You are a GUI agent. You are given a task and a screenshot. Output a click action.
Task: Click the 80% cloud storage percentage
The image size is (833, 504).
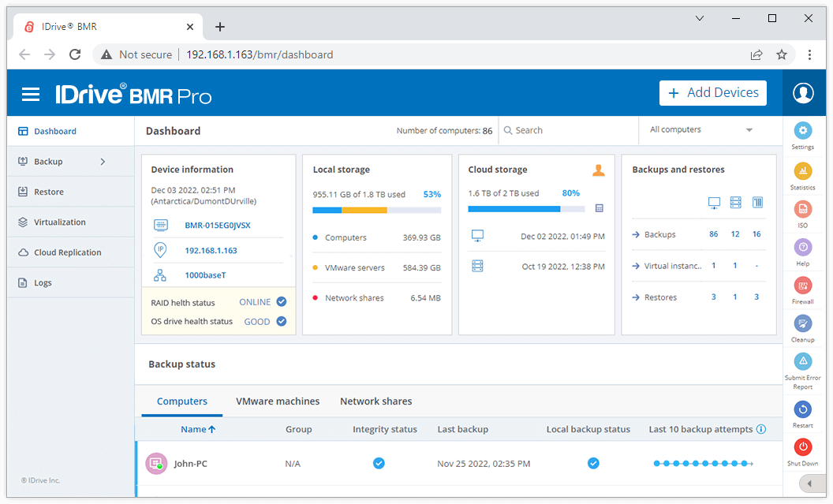571,193
